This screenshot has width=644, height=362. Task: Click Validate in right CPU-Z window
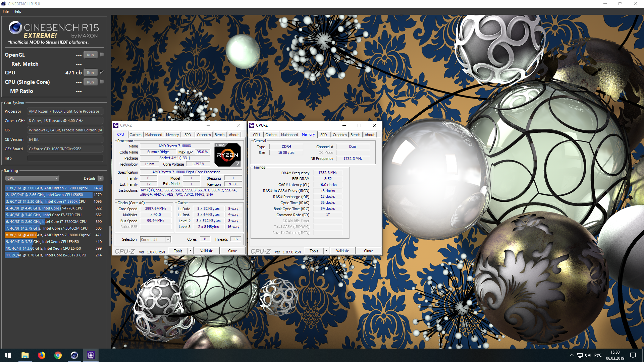pos(342,251)
